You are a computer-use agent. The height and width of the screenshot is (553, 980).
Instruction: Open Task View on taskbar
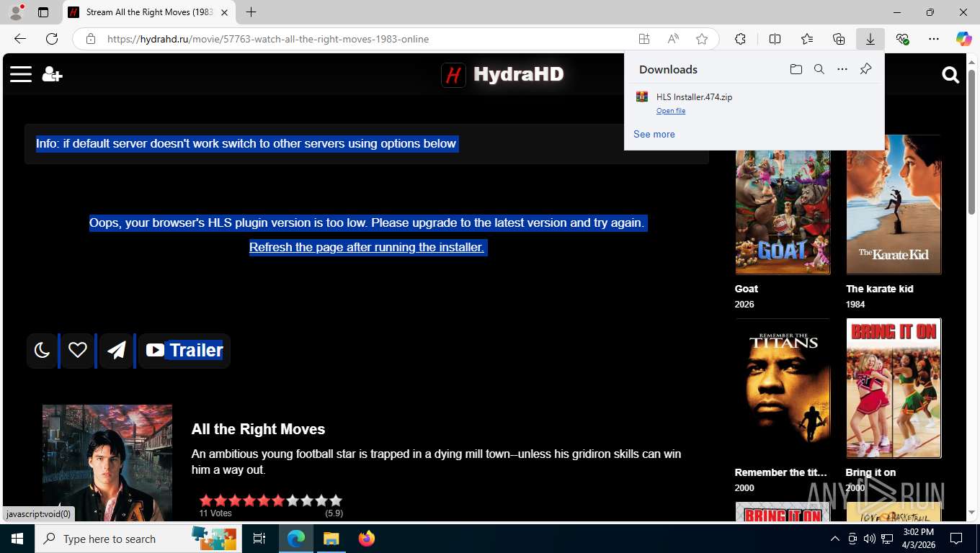point(259,539)
